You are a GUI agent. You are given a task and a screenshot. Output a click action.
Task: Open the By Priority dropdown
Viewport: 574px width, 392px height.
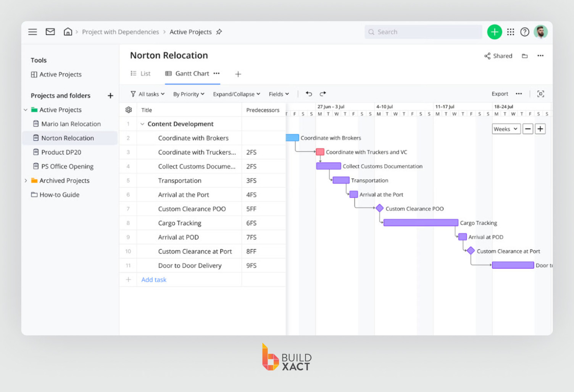(x=189, y=94)
